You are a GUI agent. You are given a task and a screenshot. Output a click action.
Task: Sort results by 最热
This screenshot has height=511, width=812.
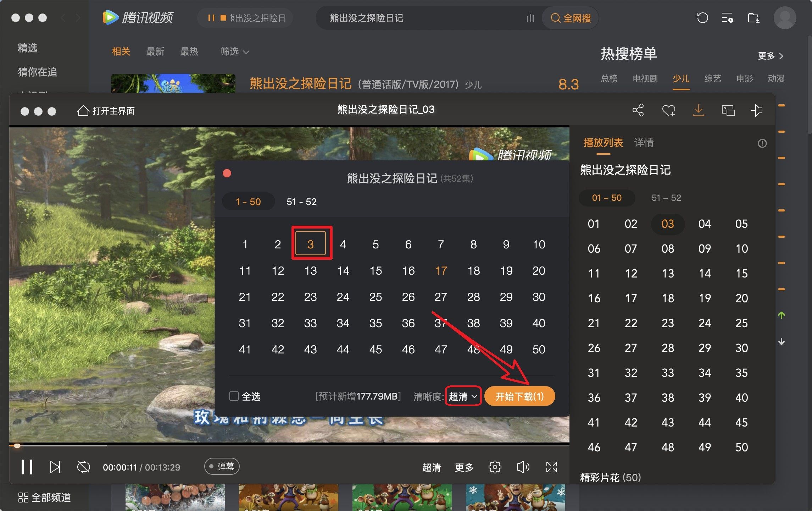click(x=189, y=52)
